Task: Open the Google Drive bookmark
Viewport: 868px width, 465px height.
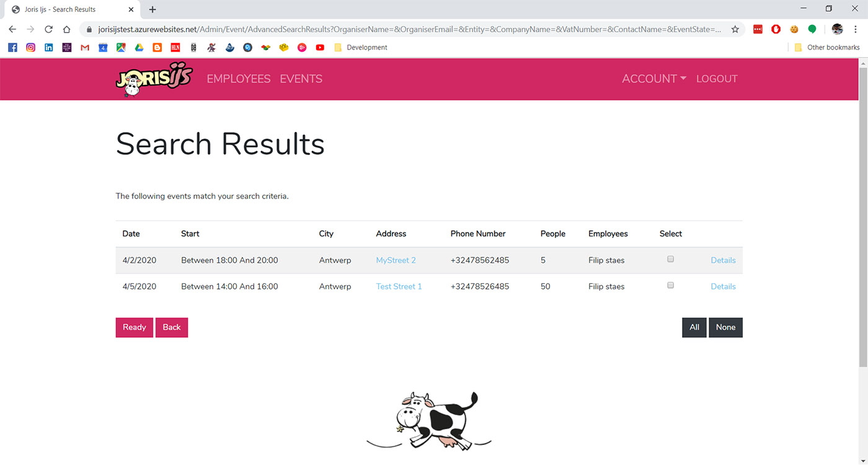Action: pos(139,47)
